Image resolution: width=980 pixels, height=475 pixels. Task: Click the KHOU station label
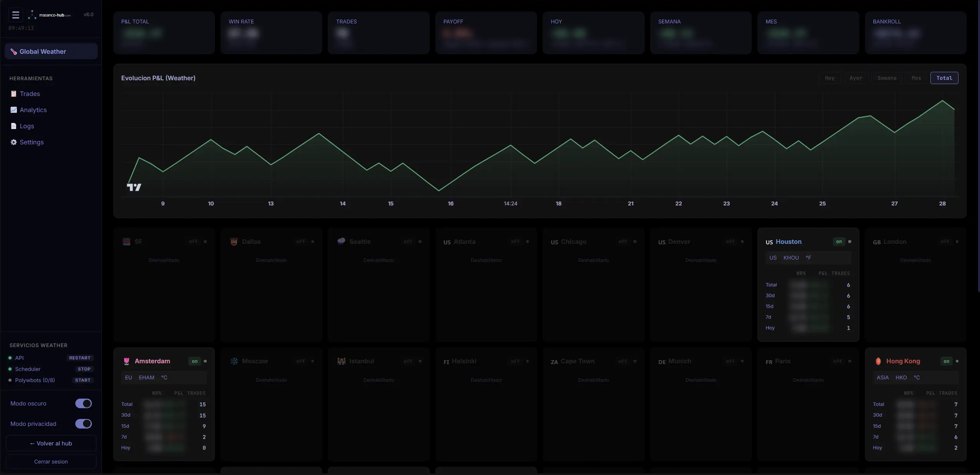click(791, 258)
